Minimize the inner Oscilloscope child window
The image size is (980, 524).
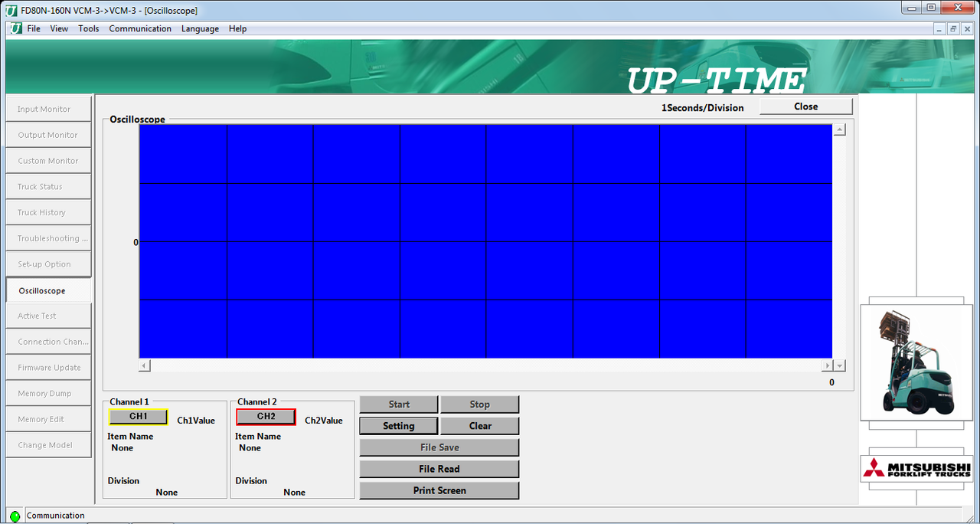(x=940, y=28)
